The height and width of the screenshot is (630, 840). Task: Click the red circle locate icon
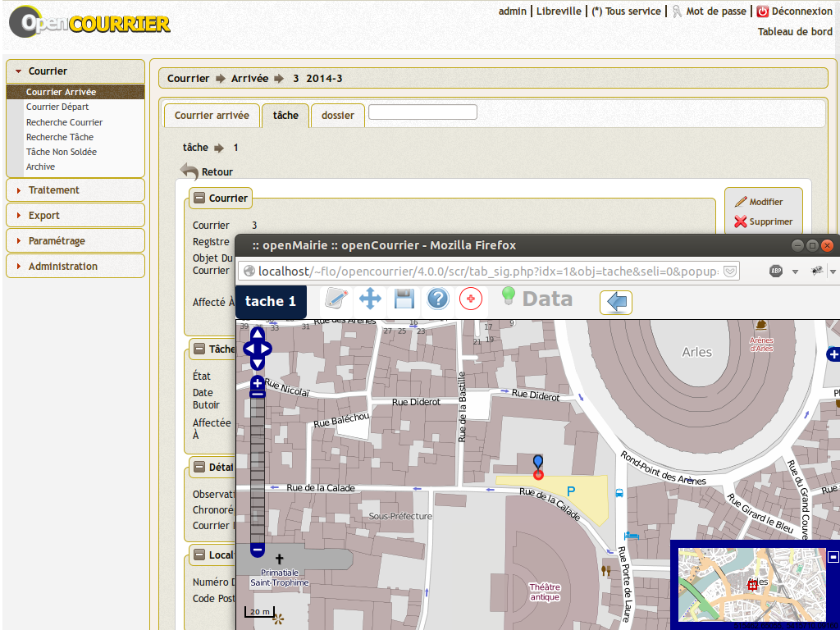(x=471, y=299)
